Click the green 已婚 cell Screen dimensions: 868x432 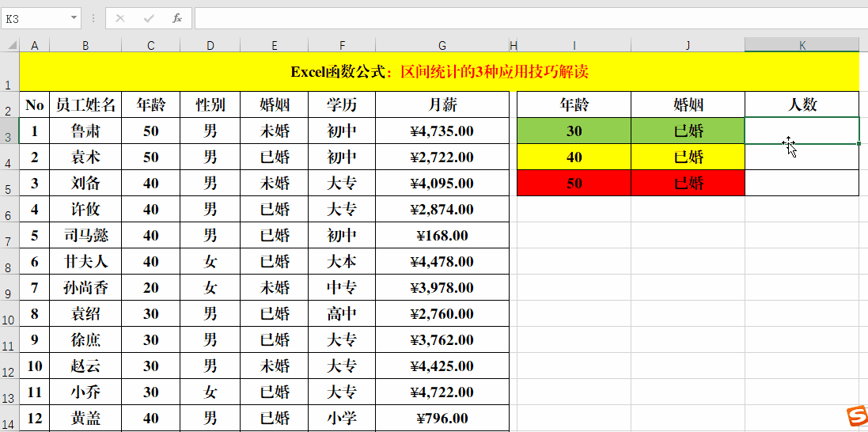tap(688, 131)
